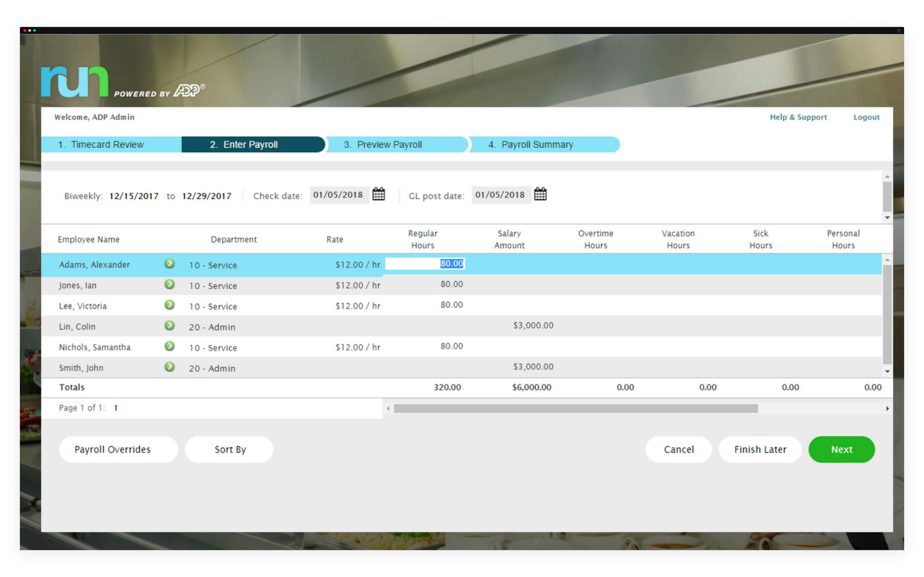Click up arrow of employee table scrollbar

coord(887,260)
